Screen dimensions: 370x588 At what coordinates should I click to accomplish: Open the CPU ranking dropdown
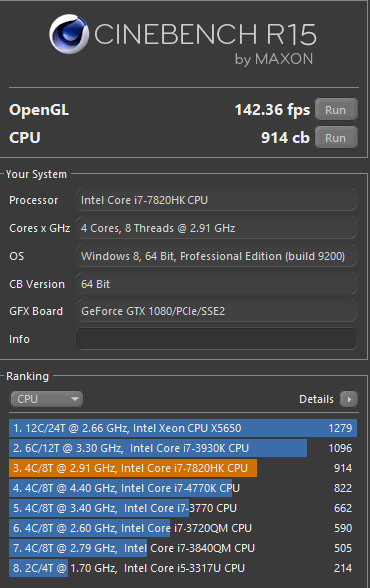point(47,399)
